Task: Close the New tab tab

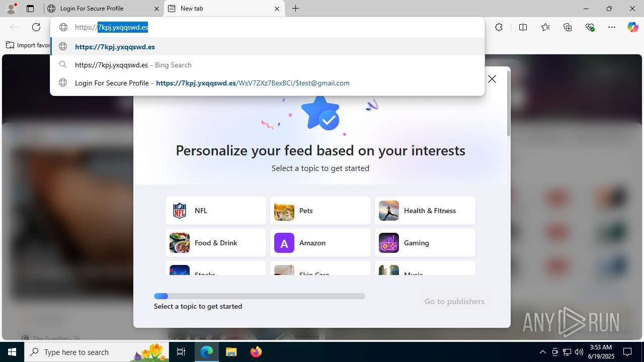Action: [277, 9]
